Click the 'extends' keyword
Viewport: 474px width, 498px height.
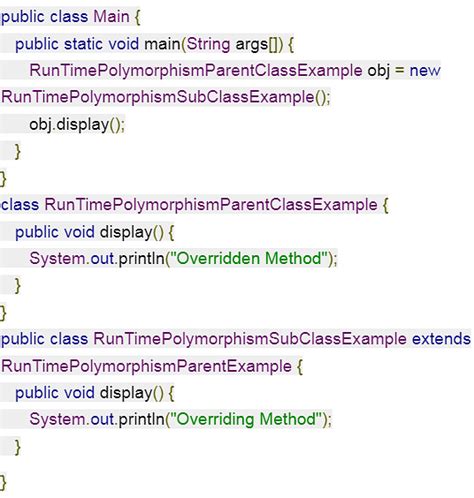coord(441,339)
